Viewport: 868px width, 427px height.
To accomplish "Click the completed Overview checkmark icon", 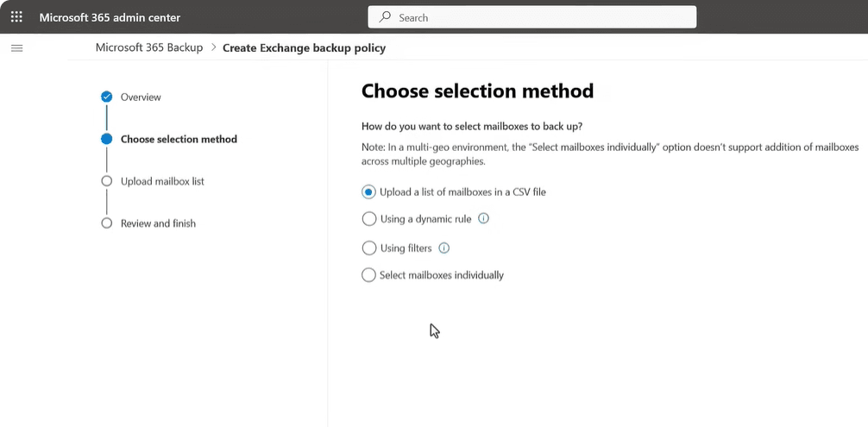I will point(107,97).
